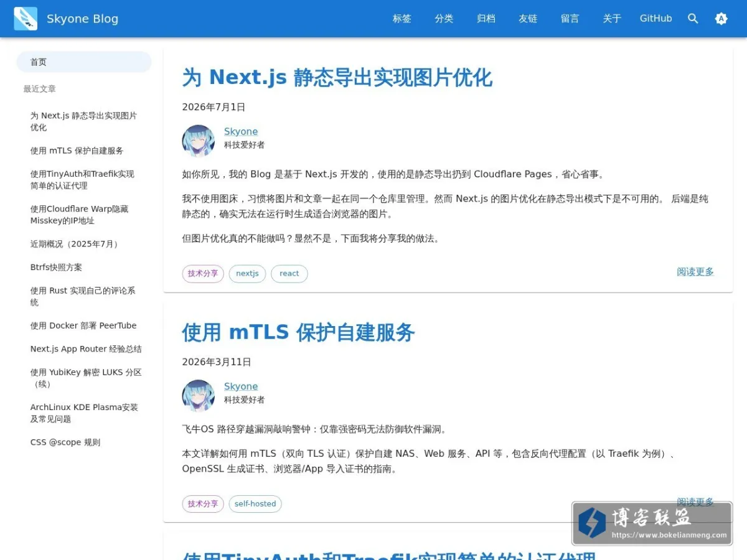Open the search magnifier icon
This screenshot has width=747, height=560.
(693, 19)
